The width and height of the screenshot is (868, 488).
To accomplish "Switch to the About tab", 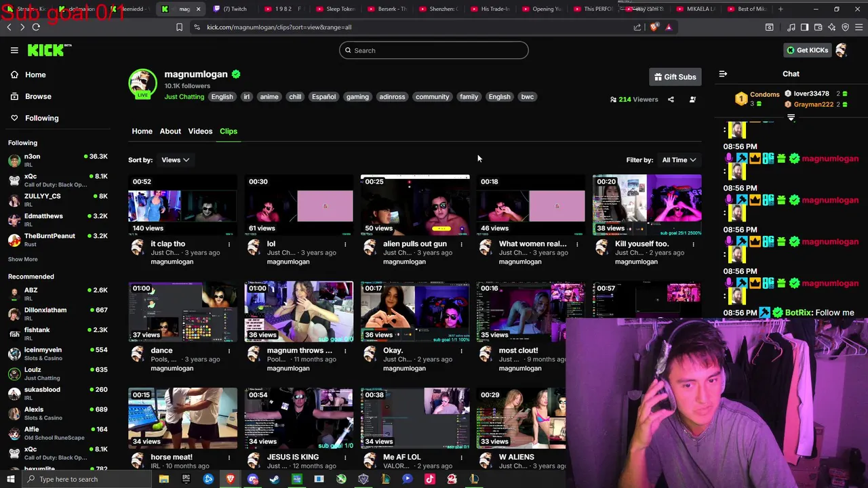I will pyautogui.click(x=170, y=131).
